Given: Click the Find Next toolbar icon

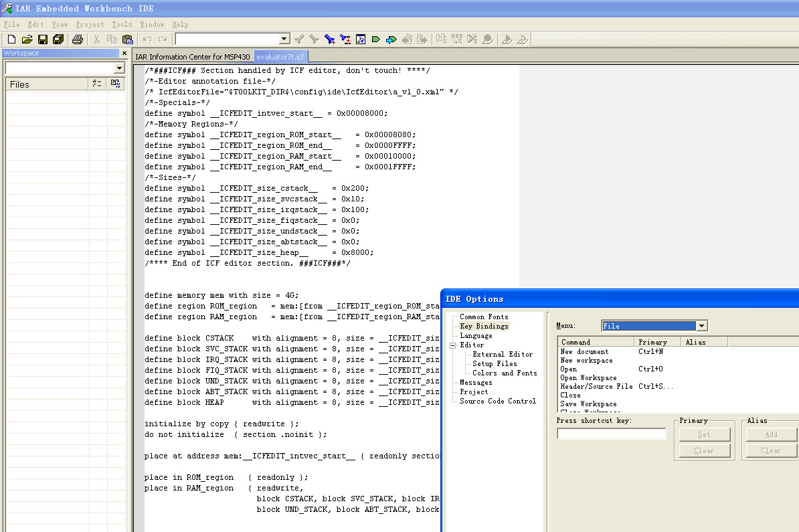Looking at the screenshot, I should tap(315, 39).
